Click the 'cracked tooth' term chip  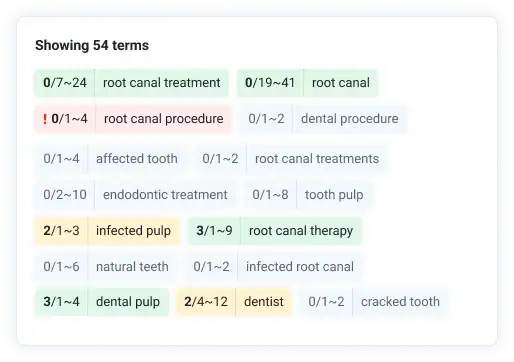point(374,302)
